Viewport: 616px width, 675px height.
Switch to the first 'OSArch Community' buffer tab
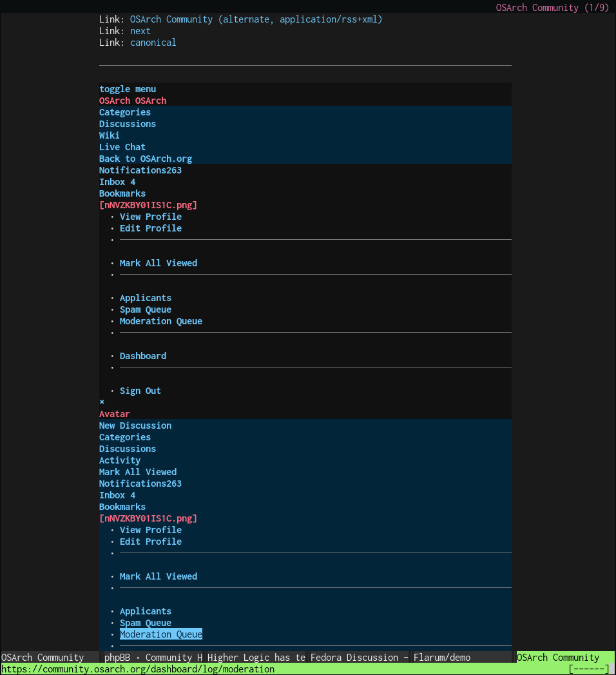[x=43, y=658]
